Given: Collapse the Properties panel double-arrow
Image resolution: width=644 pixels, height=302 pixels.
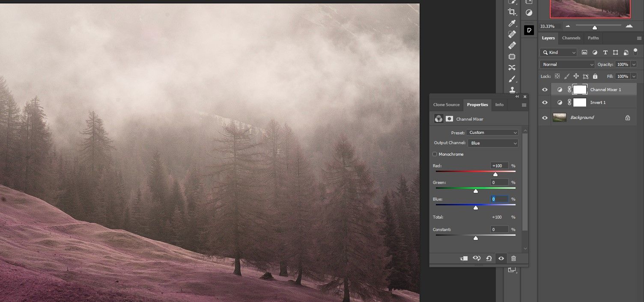Looking at the screenshot, I should [517, 97].
